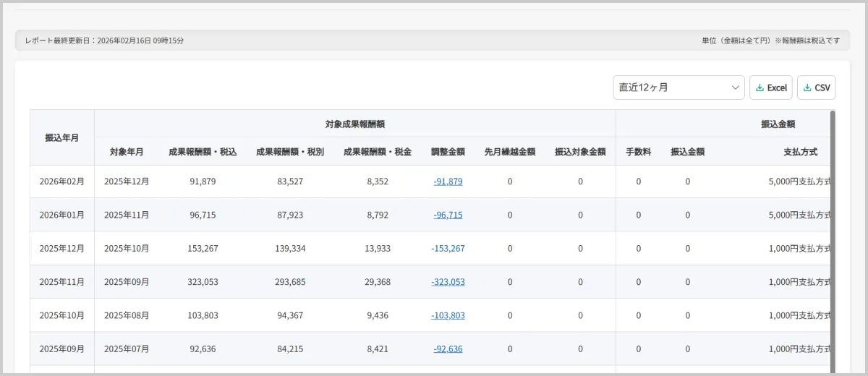Select the 2025年10月 transfer month cell
Screen dimensions: 868x376
[62, 315]
